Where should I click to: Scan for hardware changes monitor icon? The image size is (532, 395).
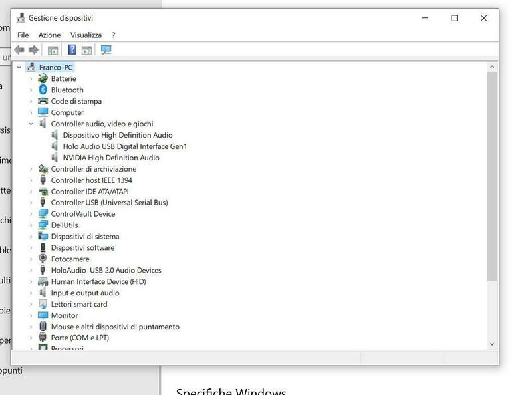pos(106,50)
